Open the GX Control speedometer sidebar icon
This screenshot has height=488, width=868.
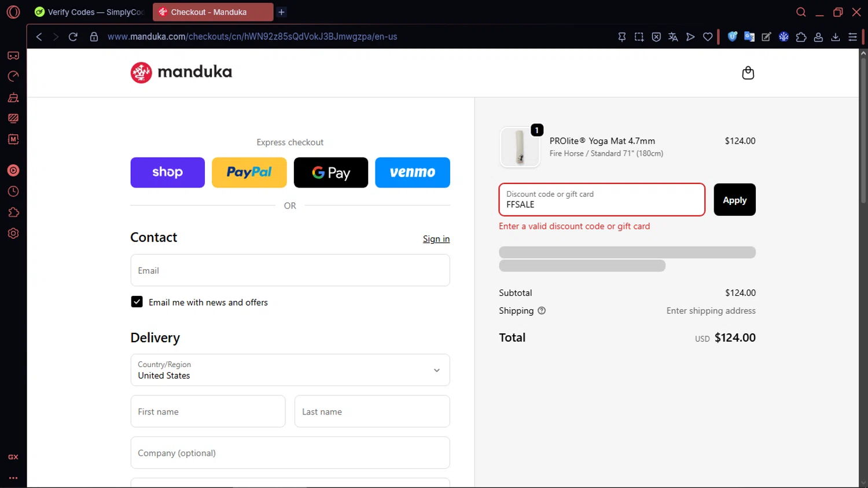(x=13, y=76)
